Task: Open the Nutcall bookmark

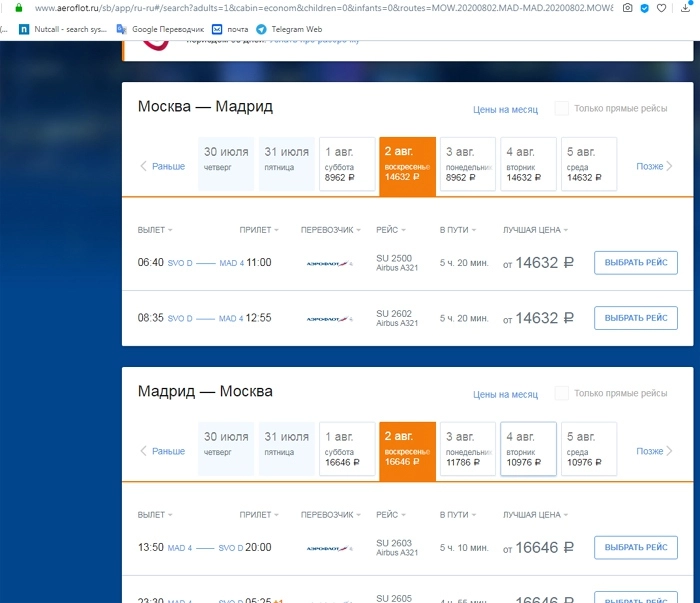Action: (x=62, y=30)
